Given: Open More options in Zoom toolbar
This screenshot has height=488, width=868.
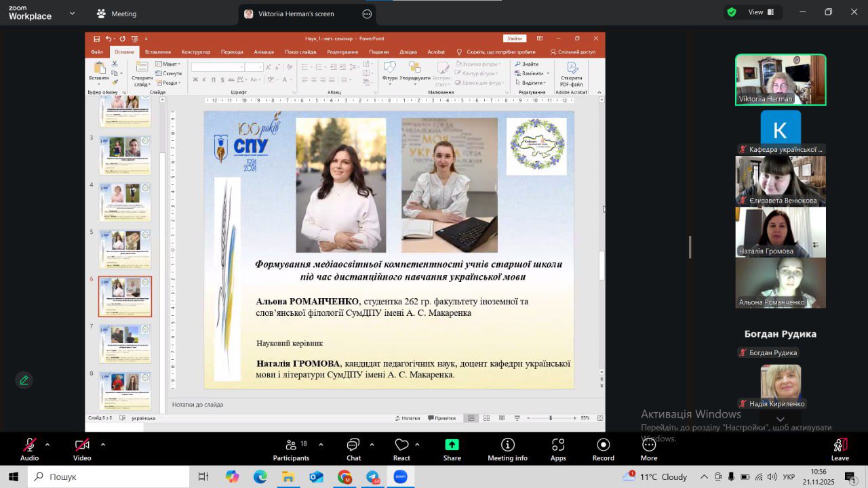Looking at the screenshot, I should (x=648, y=449).
